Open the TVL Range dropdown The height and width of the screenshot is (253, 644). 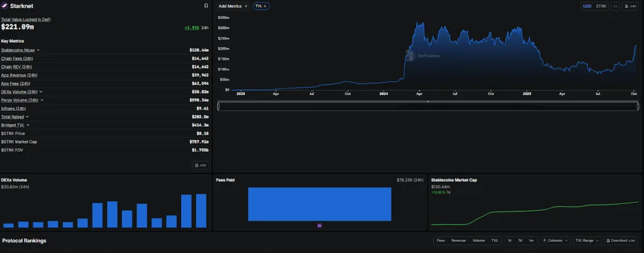586,240
